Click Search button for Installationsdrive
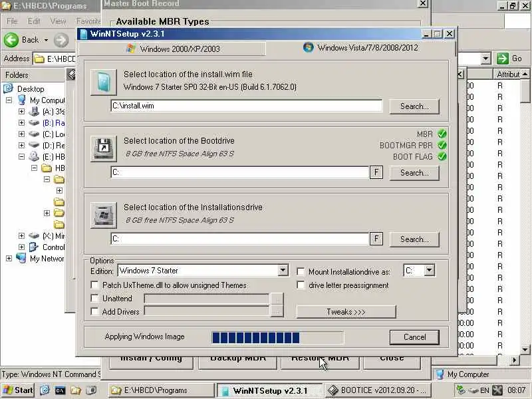This screenshot has width=532, height=399. (x=414, y=239)
